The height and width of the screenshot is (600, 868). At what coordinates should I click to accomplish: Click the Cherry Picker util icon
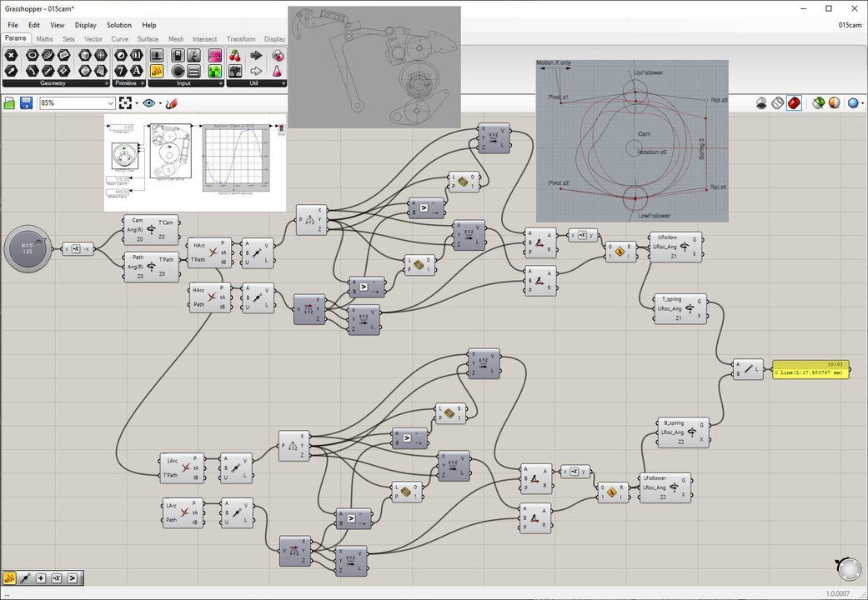pos(235,55)
